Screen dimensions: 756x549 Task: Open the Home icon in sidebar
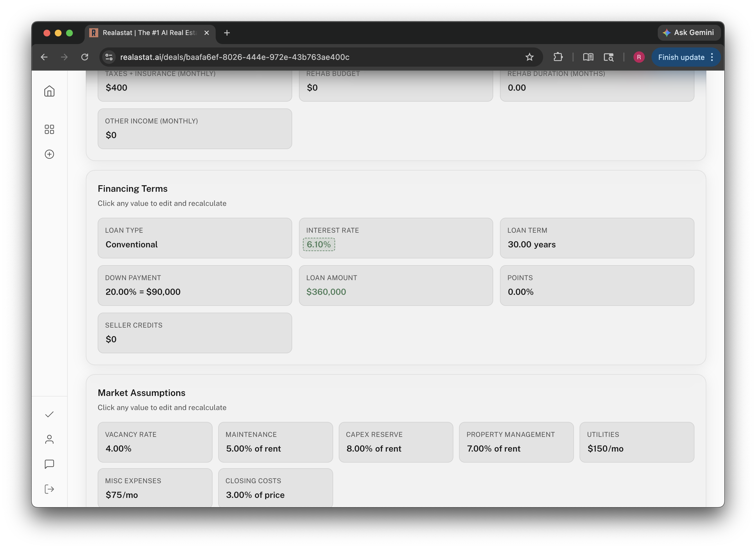click(49, 91)
